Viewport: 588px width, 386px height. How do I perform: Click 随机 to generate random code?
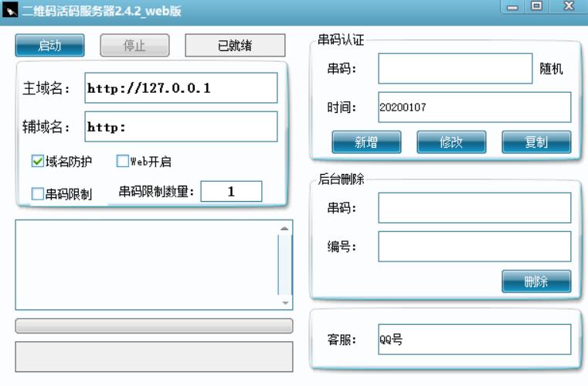pyautogui.click(x=551, y=69)
